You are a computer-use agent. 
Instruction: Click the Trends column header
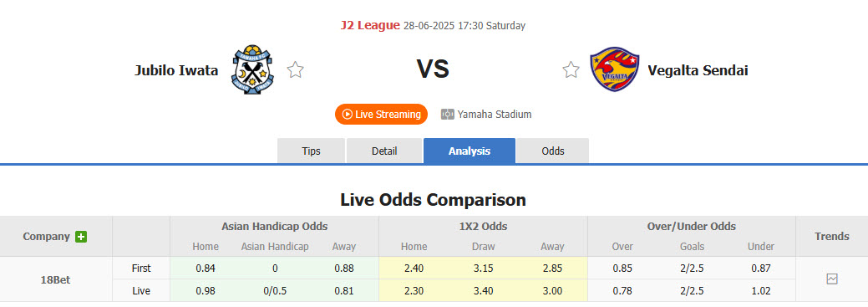pos(831,236)
